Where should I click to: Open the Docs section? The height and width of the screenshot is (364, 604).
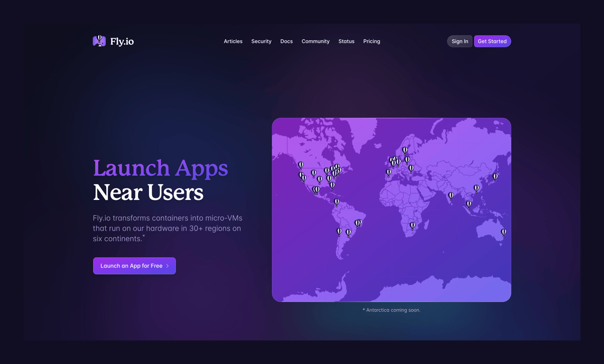[x=286, y=41]
